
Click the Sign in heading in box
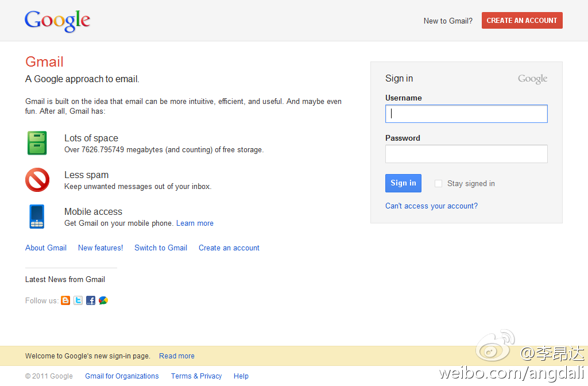pyautogui.click(x=399, y=78)
